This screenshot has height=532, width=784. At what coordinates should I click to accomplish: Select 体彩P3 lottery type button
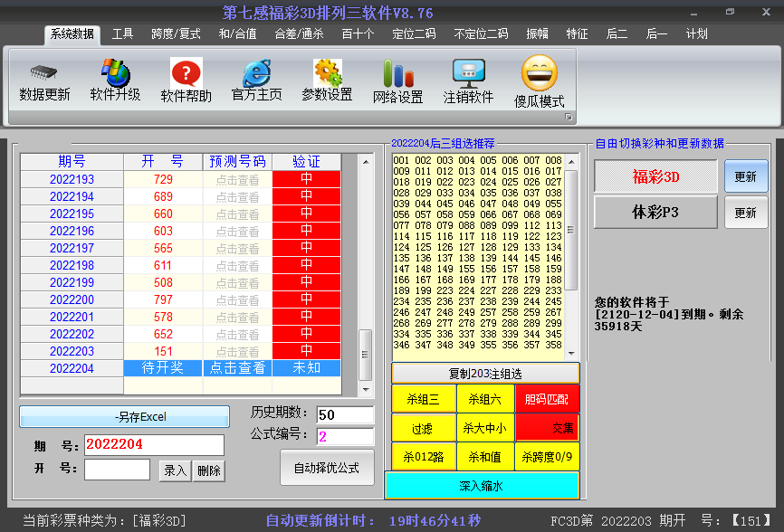coord(655,213)
